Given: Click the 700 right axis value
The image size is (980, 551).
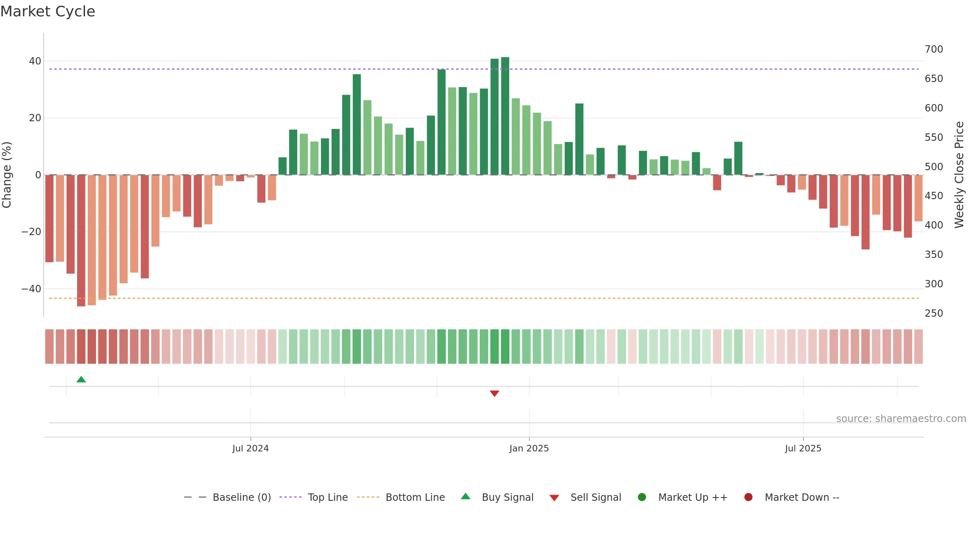Looking at the screenshot, I should pyautogui.click(x=934, y=49).
